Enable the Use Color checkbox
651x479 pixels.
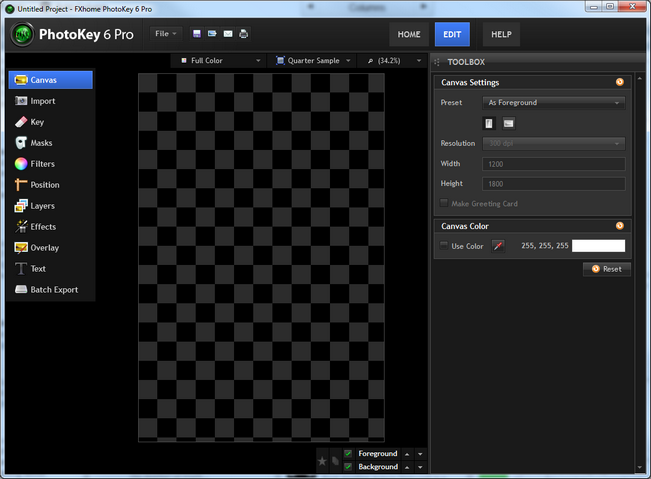coord(444,245)
